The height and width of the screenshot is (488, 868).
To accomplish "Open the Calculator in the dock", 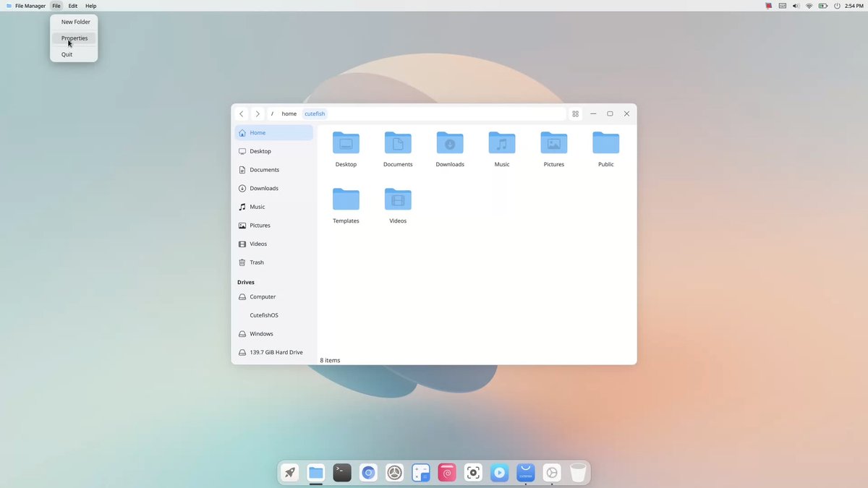I will click(421, 473).
